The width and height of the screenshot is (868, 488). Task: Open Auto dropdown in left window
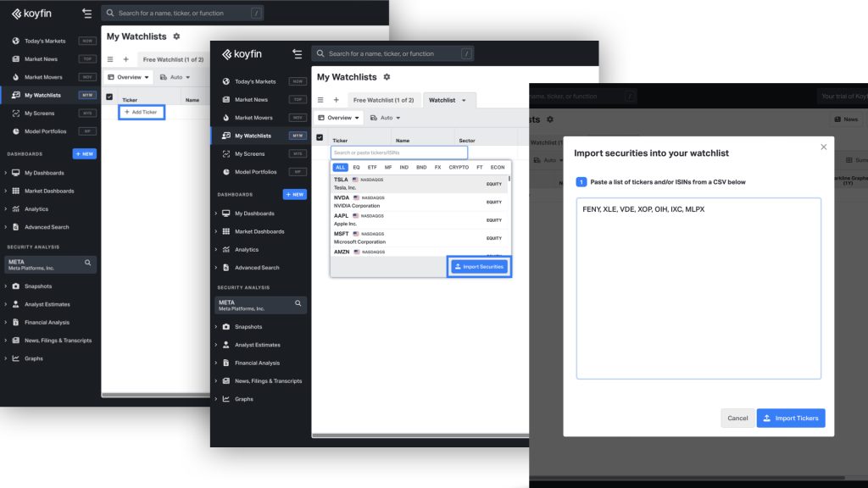point(175,77)
